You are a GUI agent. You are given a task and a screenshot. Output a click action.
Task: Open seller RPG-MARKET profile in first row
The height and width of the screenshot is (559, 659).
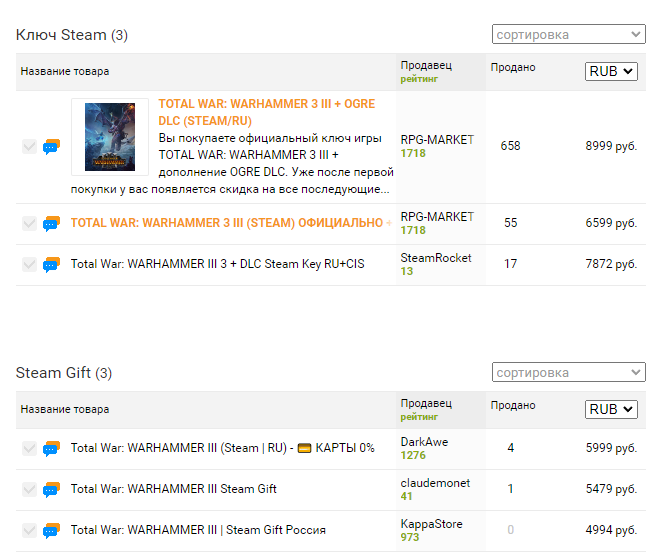[437, 140]
